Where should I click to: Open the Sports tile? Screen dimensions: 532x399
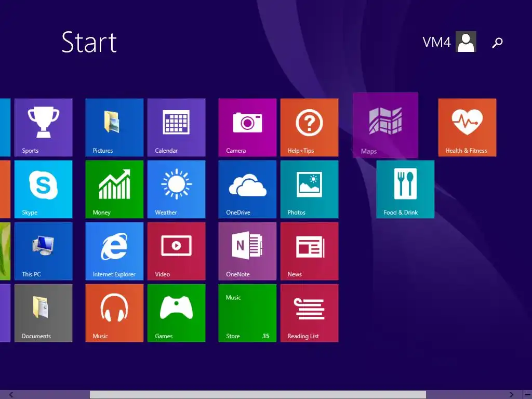[x=44, y=128]
